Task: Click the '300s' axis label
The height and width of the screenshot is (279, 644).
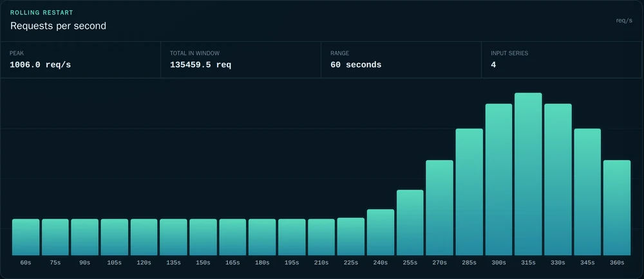Action: click(498, 263)
